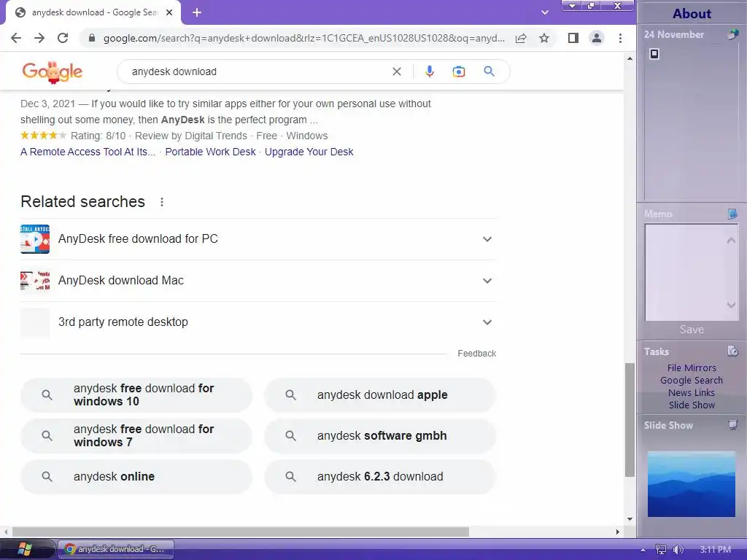Screen dimensions: 747x560
Task: Share this page icon in address bar
Action: tap(521, 38)
